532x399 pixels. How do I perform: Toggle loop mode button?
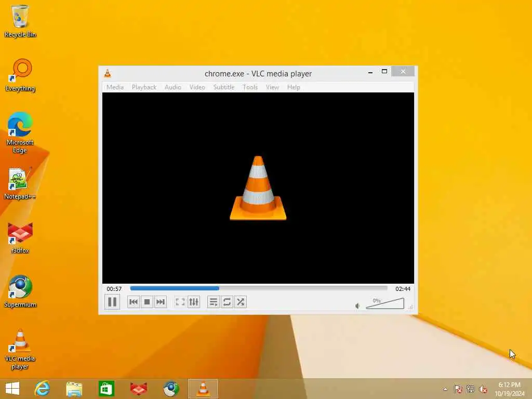[x=227, y=302]
